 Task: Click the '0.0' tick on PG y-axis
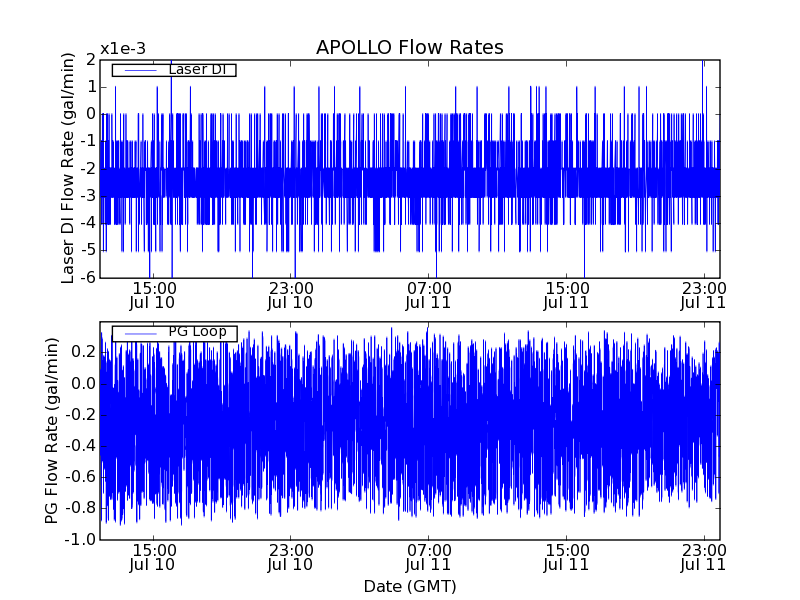click(84, 384)
